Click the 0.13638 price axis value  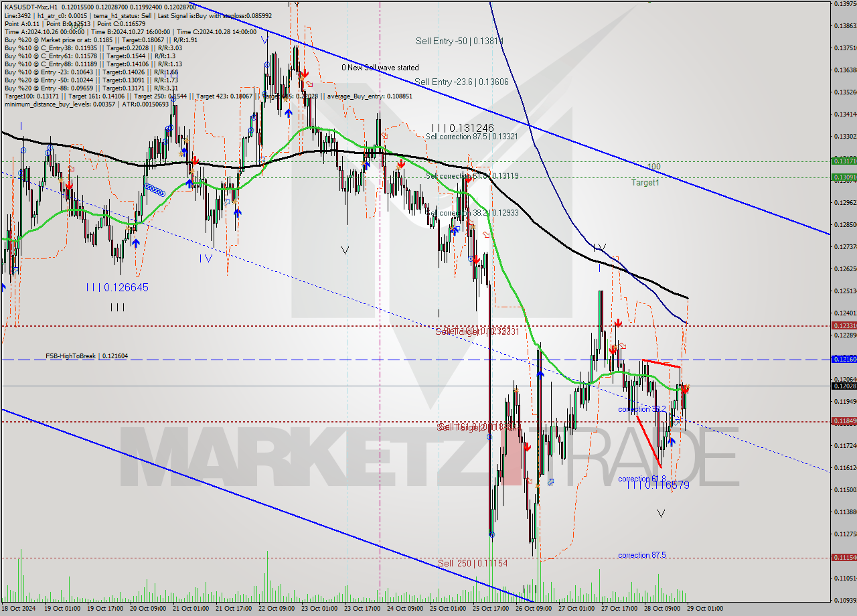click(x=845, y=70)
